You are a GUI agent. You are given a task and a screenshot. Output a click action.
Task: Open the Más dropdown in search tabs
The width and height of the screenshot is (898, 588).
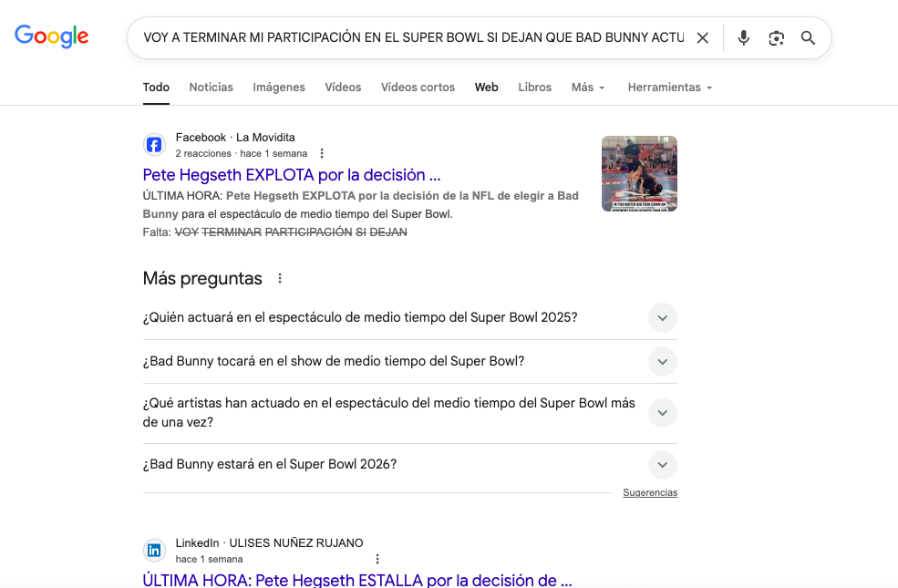click(588, 88)
